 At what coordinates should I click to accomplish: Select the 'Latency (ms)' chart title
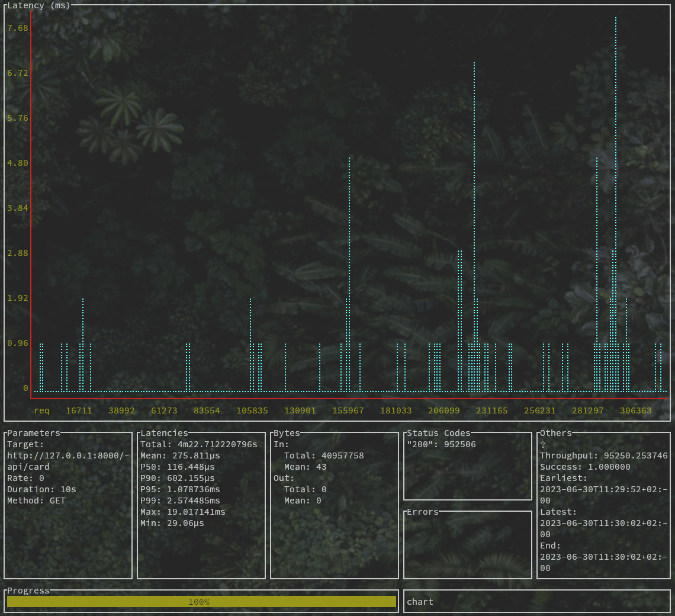coord(38,5)
